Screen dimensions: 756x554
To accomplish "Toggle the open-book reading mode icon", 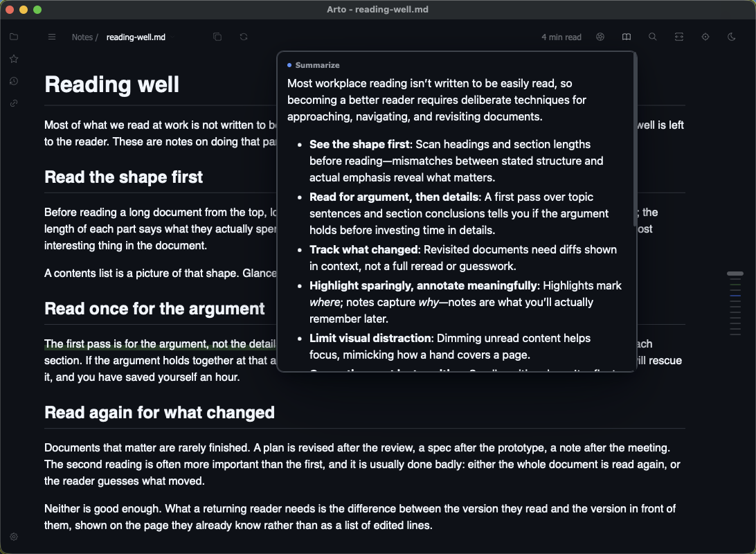I will 627,37.
